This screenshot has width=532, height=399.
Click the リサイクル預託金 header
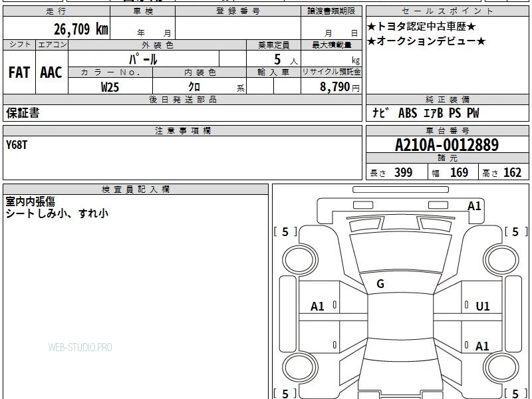tap(331, 72)
